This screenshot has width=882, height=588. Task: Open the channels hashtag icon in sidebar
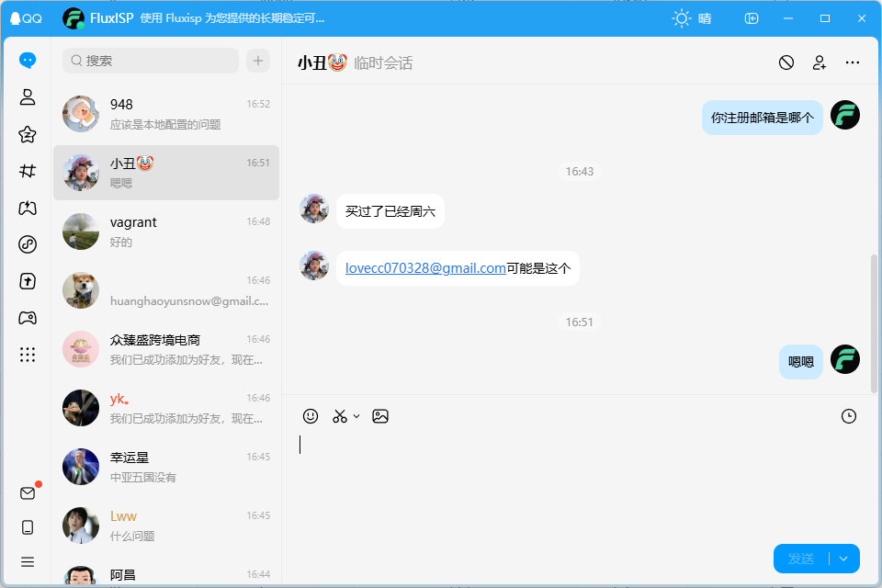coord(27,171)
